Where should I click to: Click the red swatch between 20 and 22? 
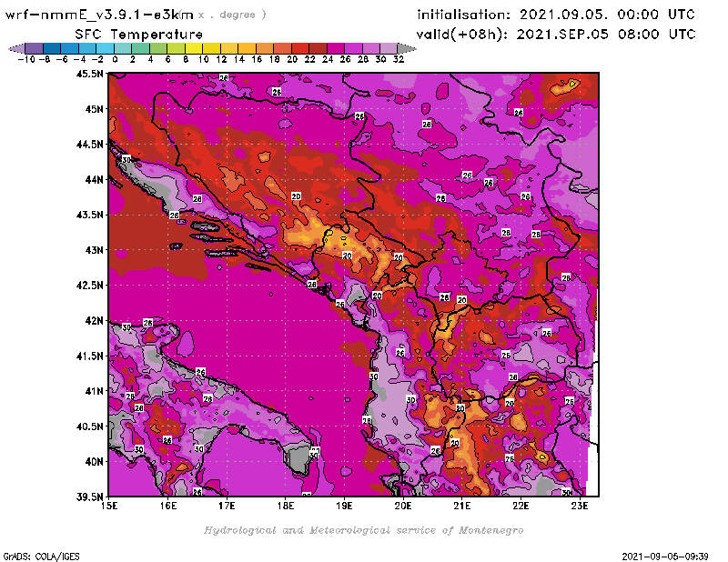click(300, 48)
